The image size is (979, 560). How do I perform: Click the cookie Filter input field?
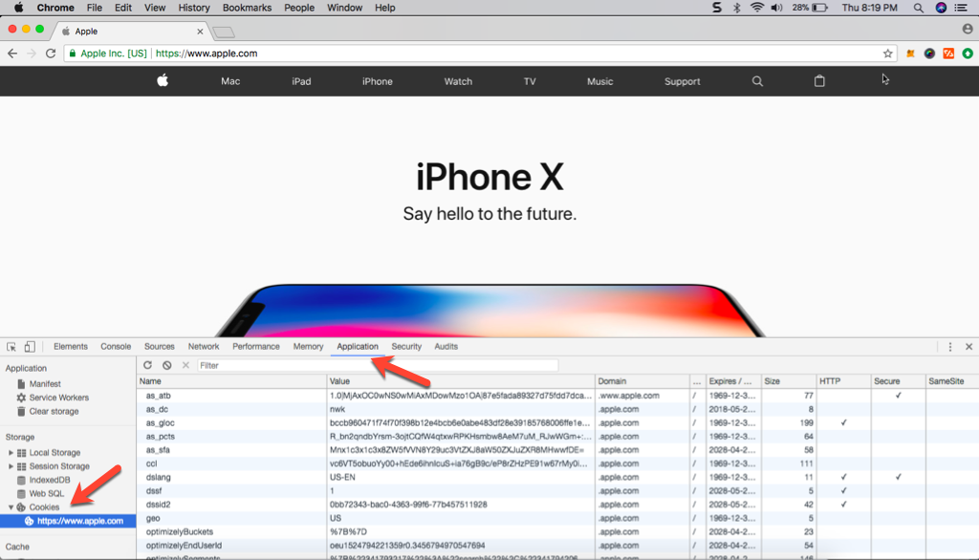[x=378, y=365]
